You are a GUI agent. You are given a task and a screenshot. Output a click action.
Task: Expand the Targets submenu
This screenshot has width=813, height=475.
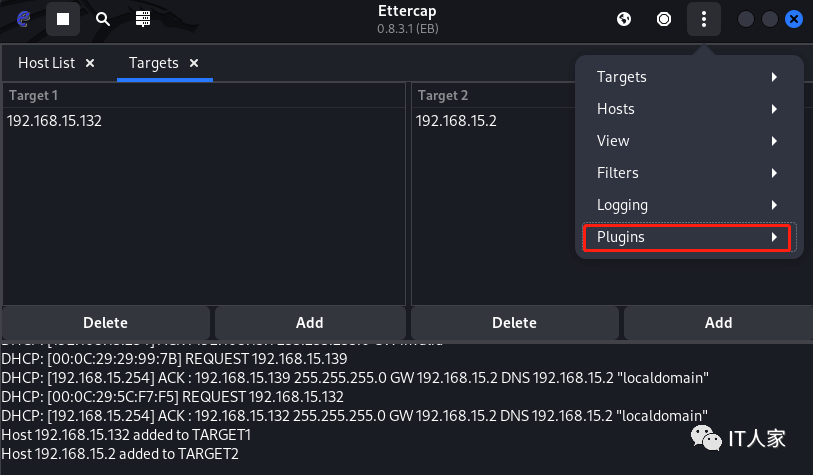(688, 77)
